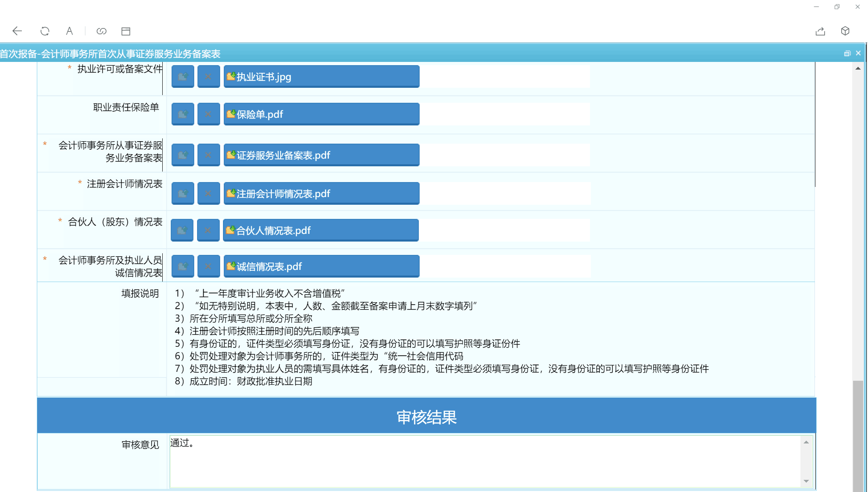The width and height of the screenshot is (868, 492).
Task: Remove 执业证书.jpg using its X icon
Action: point(209,76)
